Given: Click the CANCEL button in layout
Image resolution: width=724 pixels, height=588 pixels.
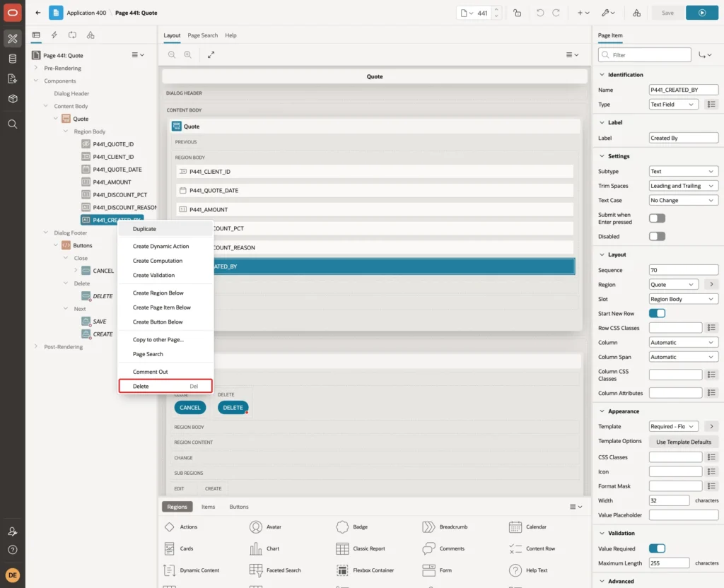Looking at the screenshot, I should click(189, 408).
